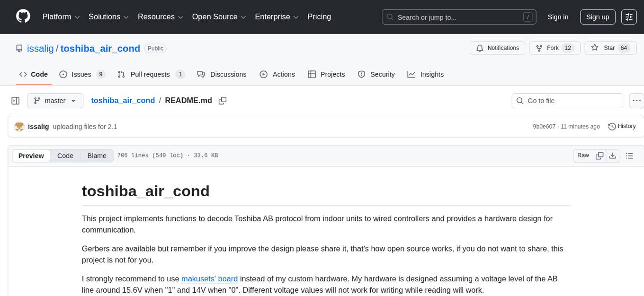View Insights graph icon

coord(410,74)
